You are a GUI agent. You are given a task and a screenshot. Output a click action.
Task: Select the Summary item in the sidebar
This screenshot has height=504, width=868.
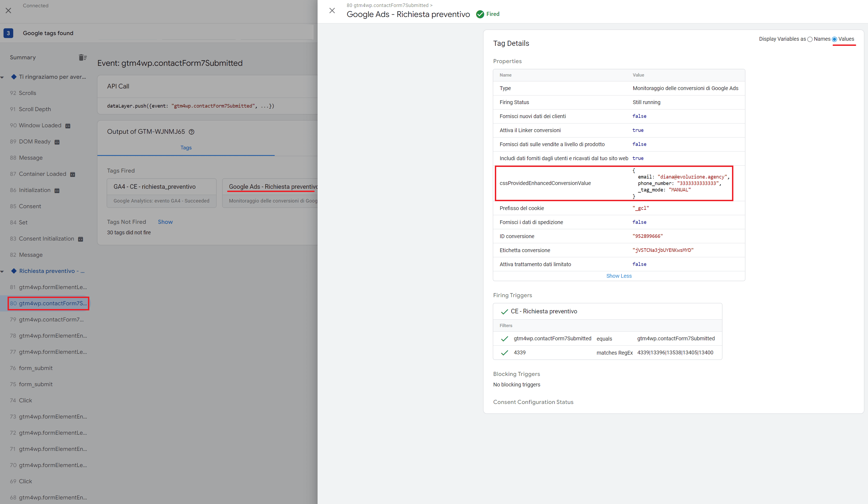tap(23, 57)
